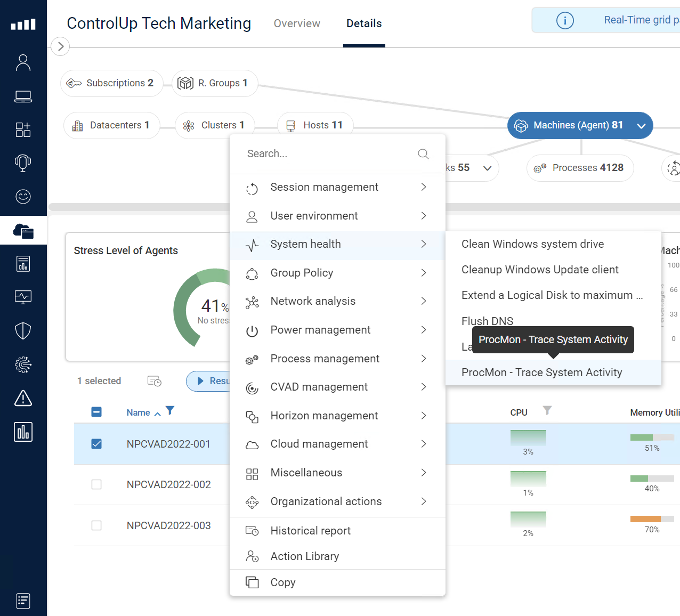Viewport: 680px width, 616px height.
Task: Select ProcMon - Trace System Activity menu item
Action: point(541,372)
